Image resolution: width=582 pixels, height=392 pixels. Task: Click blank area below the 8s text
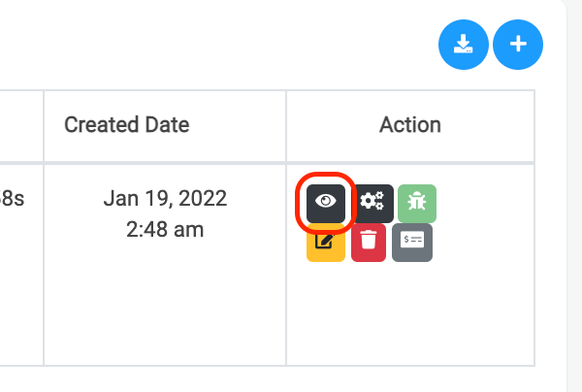point(21,291)
